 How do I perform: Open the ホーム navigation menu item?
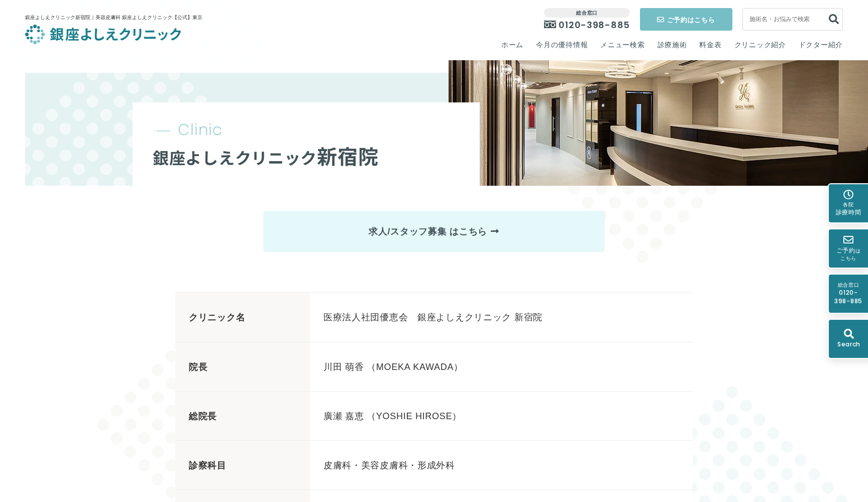511,45
